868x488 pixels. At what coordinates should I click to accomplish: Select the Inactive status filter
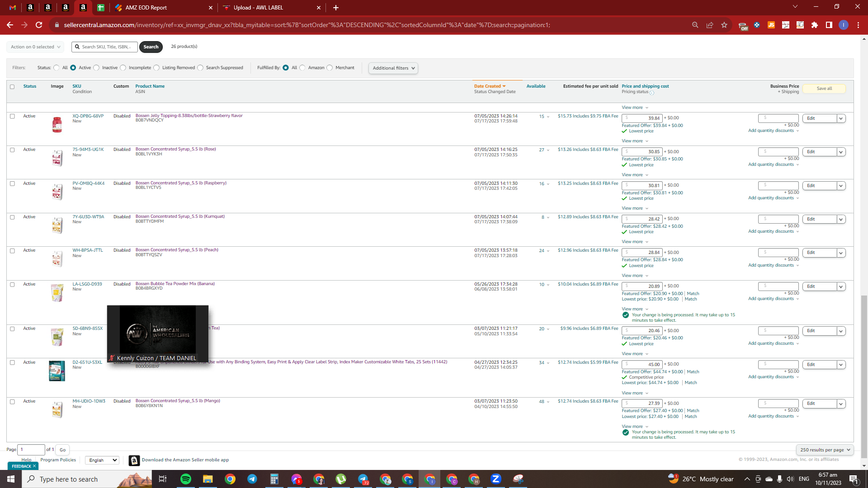(96, 68)
